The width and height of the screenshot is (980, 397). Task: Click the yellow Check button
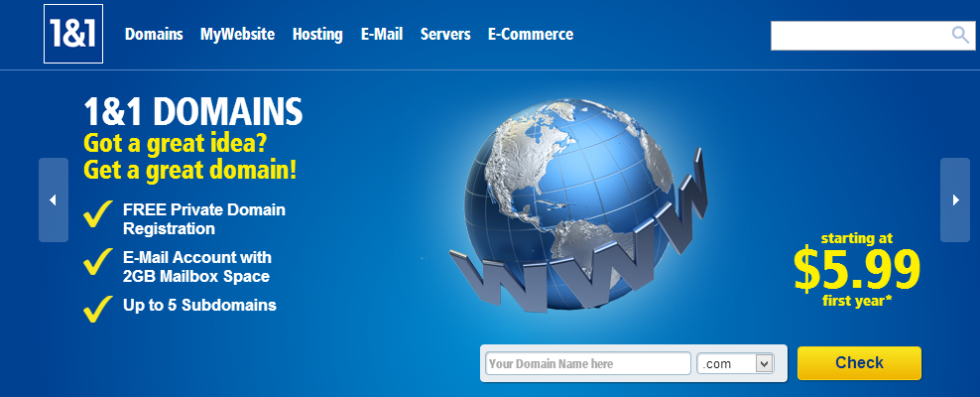tap(859, 363)
